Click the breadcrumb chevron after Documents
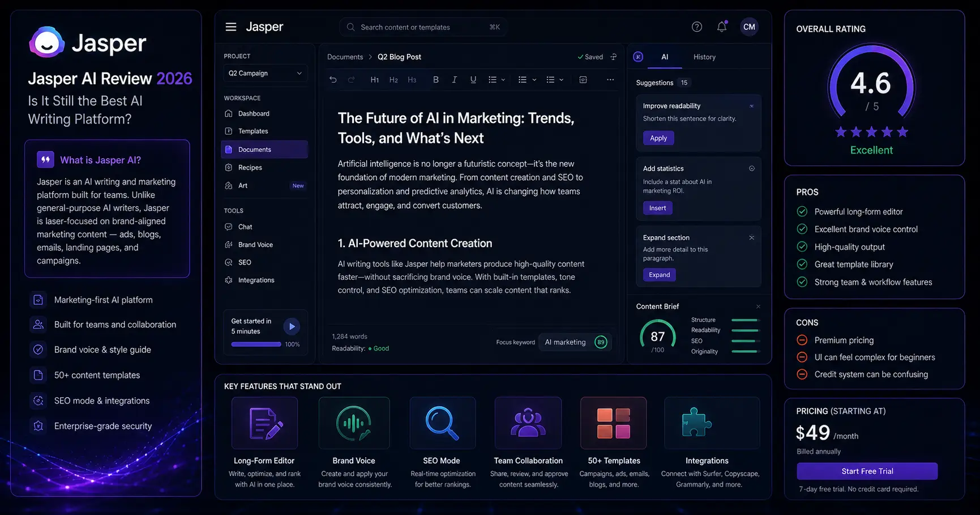980x515 pixels. point(370,57)
